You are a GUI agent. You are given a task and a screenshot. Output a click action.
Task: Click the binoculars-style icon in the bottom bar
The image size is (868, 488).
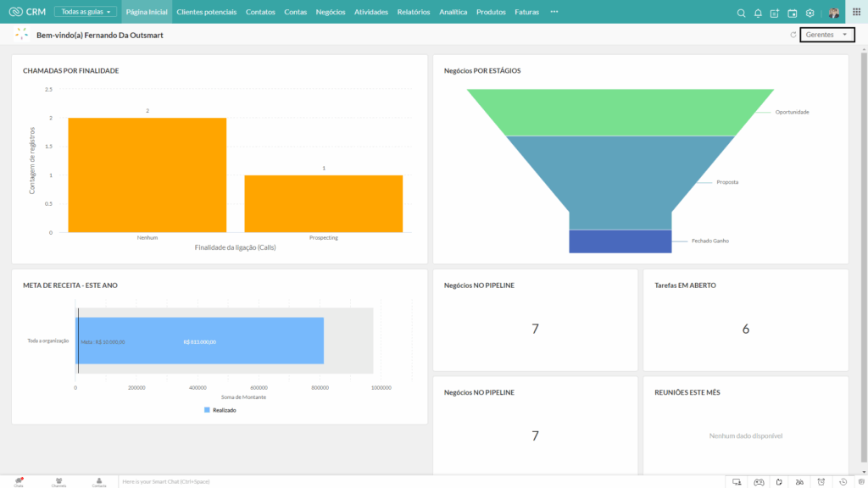click(x=799, y=482)
